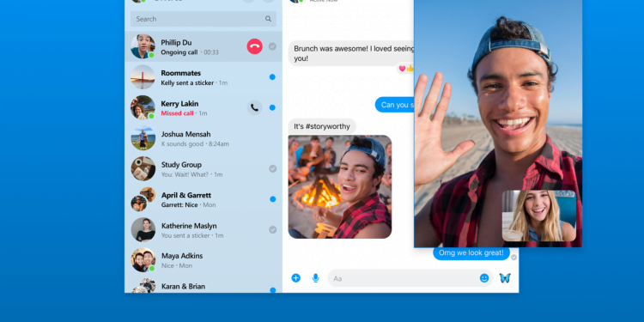The image size is (644, 322).
Task: Open the emoji picker smiley
Action: pos(484,278)
